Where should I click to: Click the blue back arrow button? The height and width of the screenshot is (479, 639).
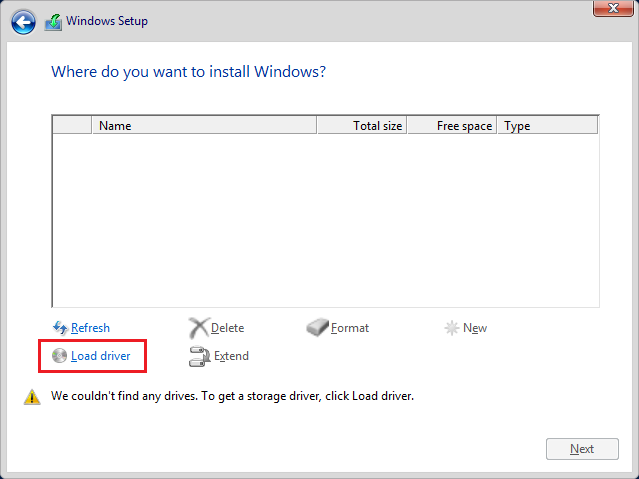(x=23, y=22)
